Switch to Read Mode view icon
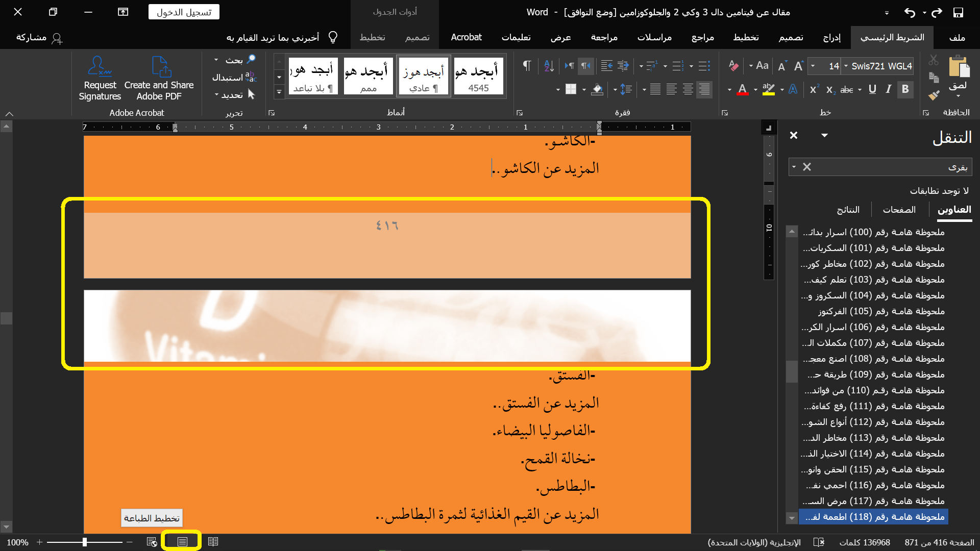Viewport: 980px width, 551px height. [213, 541]
